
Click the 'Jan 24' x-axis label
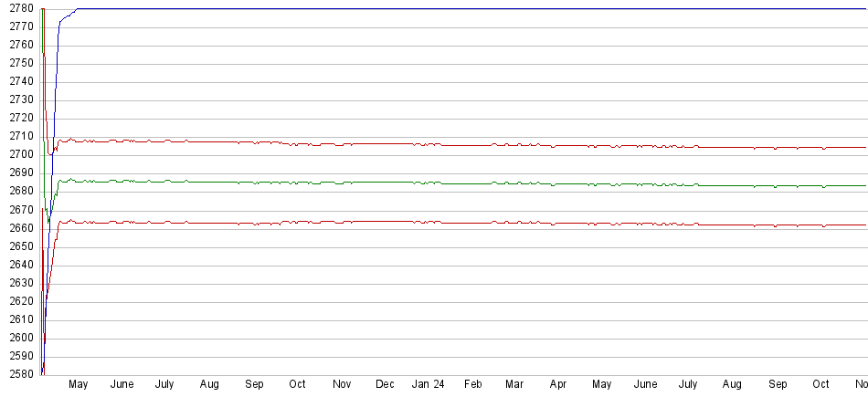pyautogui.click(x=427, y=385)
